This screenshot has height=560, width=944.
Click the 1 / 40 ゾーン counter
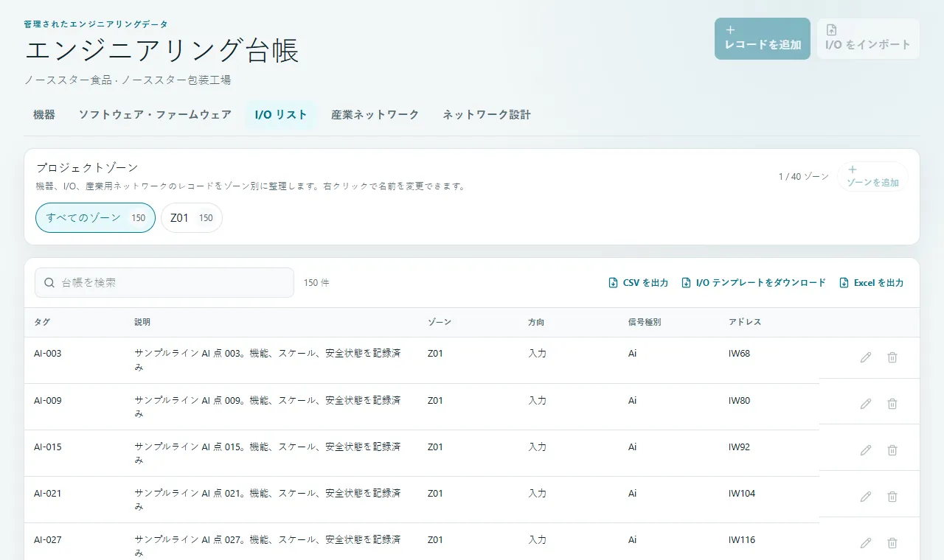(804, 177)
